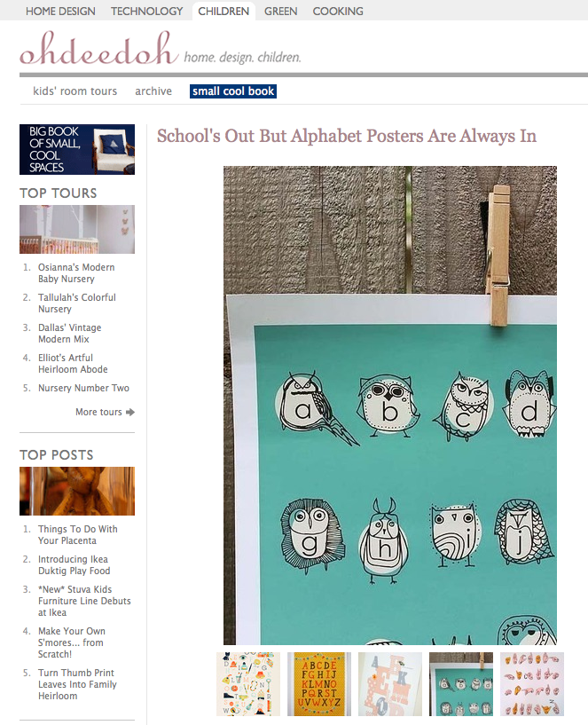Click the large owl alphabet poster image
This screenshot has height=725, width=588.
coord(390,406)
